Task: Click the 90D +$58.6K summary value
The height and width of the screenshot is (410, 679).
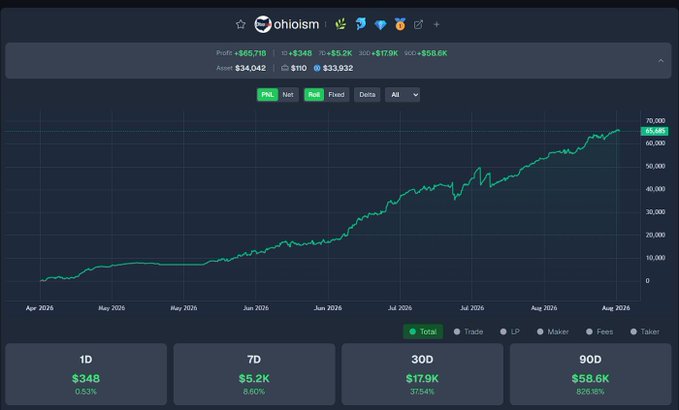Action: pos(432,53)
